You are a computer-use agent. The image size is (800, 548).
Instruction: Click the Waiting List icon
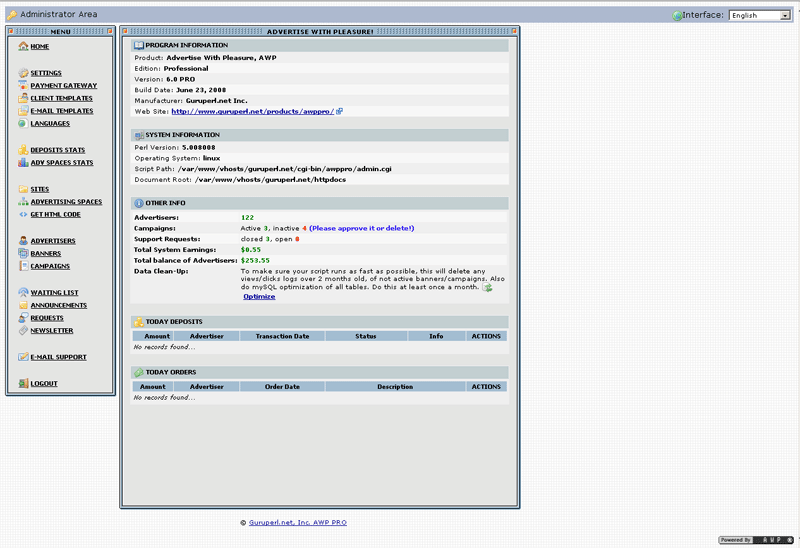click(23, 292)
